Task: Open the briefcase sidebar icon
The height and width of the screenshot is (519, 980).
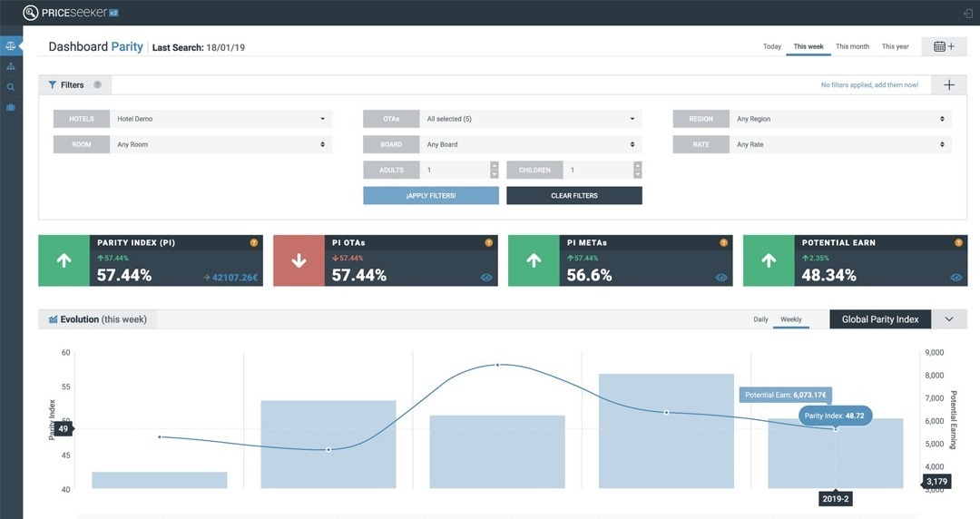Action: 11,108
